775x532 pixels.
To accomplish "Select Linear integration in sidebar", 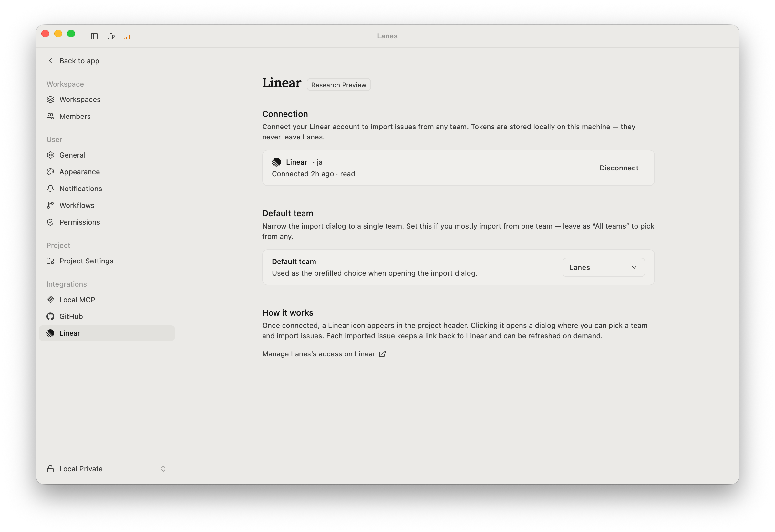I will click(107, 333).
